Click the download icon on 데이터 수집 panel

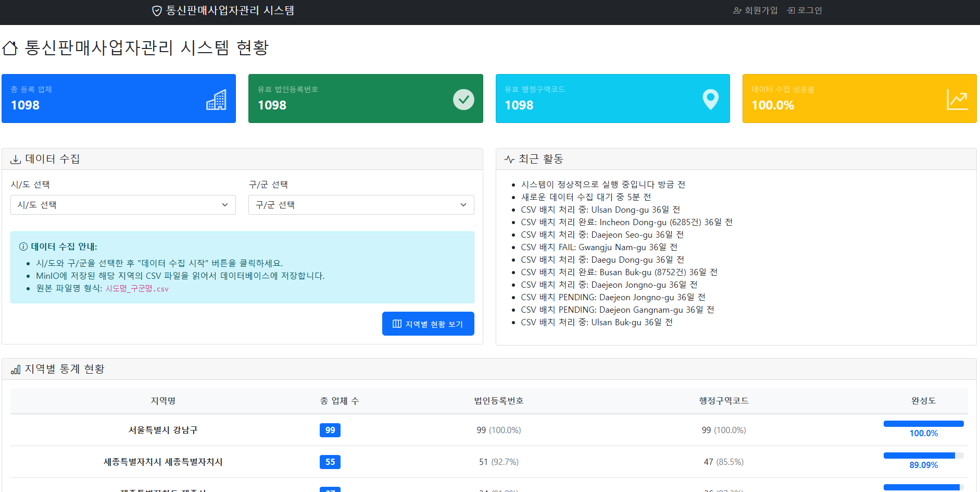click(16, 158)
